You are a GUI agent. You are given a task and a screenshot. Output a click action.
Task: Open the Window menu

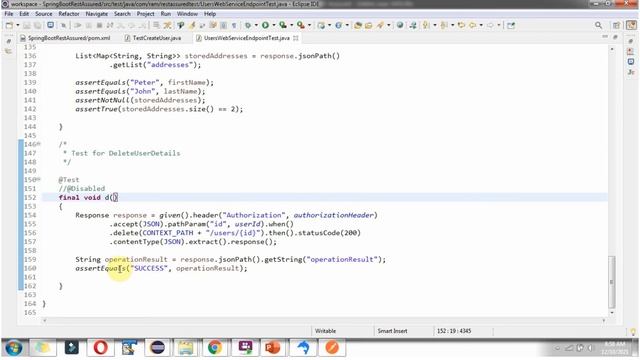pos(187,14)
